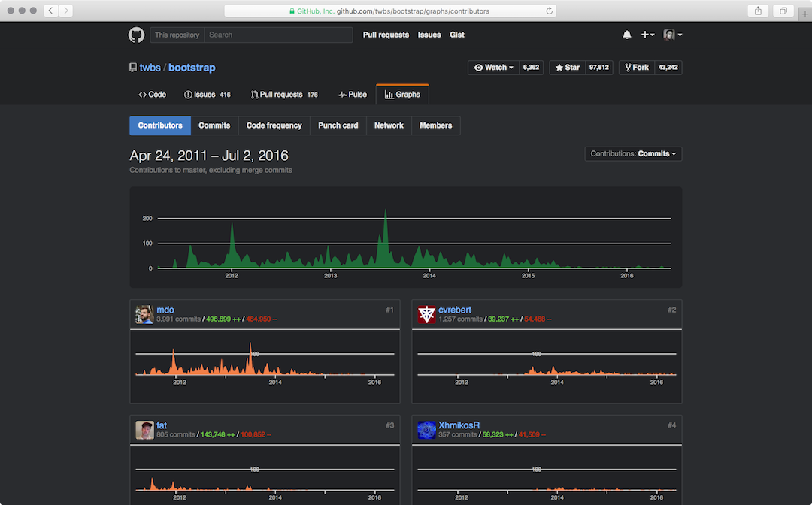Open the twbs organization link

tap(150, 68)
